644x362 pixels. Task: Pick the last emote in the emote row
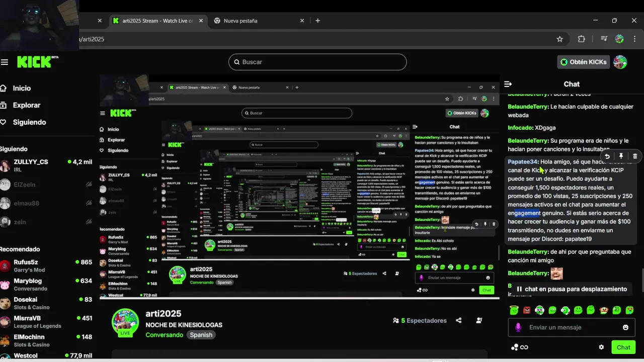(629, 310)
